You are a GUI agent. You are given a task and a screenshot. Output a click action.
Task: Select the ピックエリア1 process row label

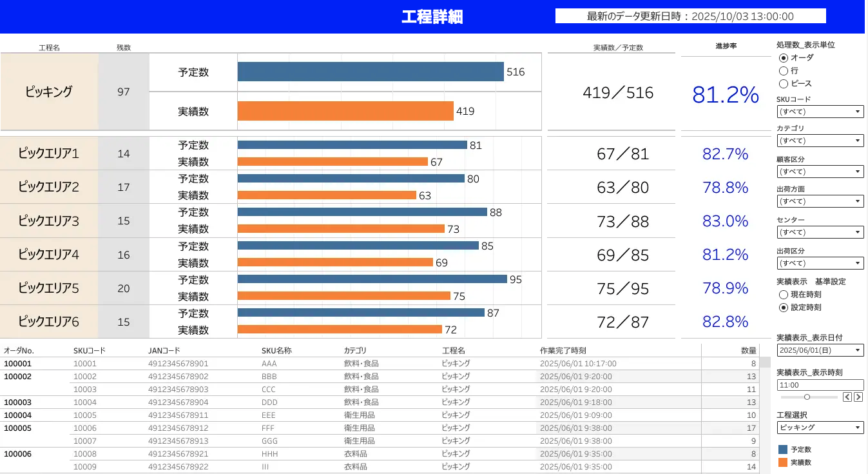click(49, 153)
